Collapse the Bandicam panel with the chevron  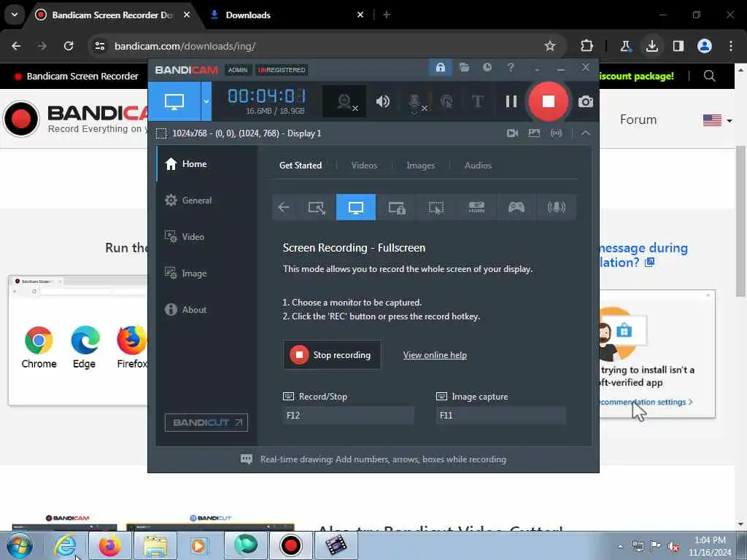point(586,133)
